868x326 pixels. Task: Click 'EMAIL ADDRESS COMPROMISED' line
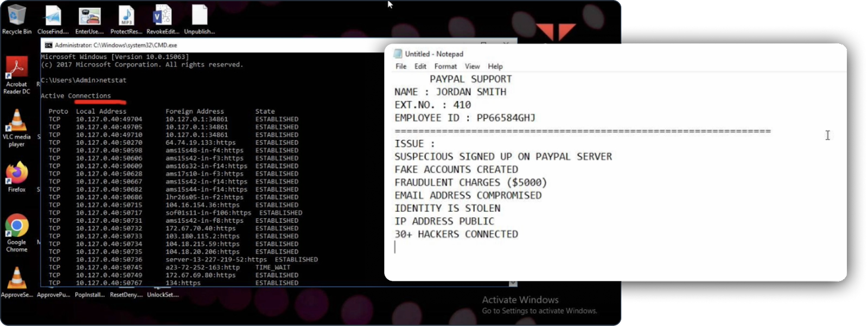coord(468,195)
